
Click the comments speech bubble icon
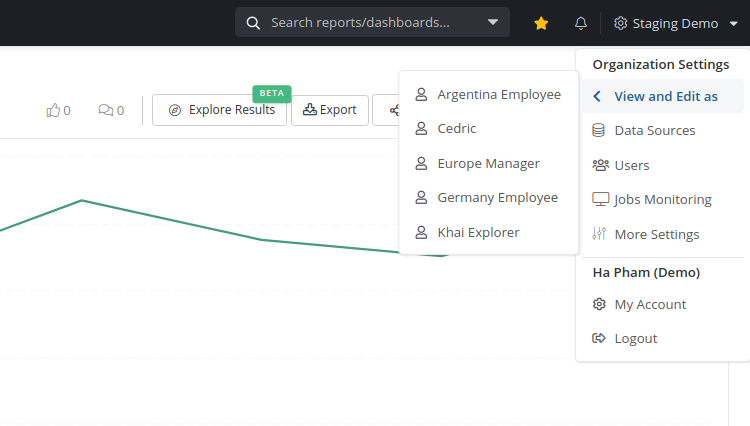tap(105, 110)
